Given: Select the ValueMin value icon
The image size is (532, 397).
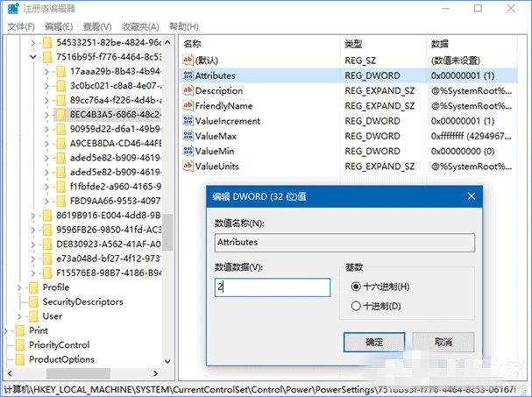Looking at the screenshot, I should [x=188, y=151].
